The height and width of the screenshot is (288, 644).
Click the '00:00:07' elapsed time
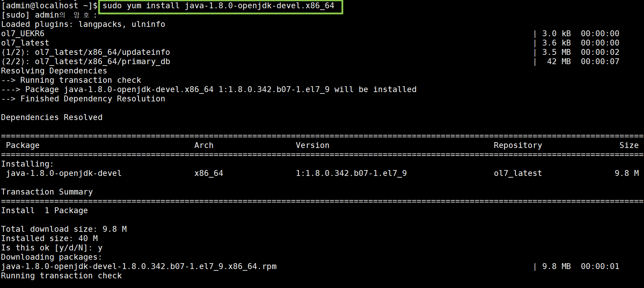tap(600, 62)
